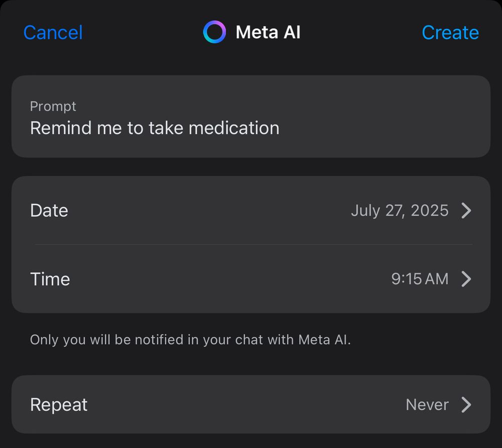Click the notification info text about Meta AI
Image resolution: width=502 pixels, height=448 pixels.
pyautogui.click(x=190, y=340)
